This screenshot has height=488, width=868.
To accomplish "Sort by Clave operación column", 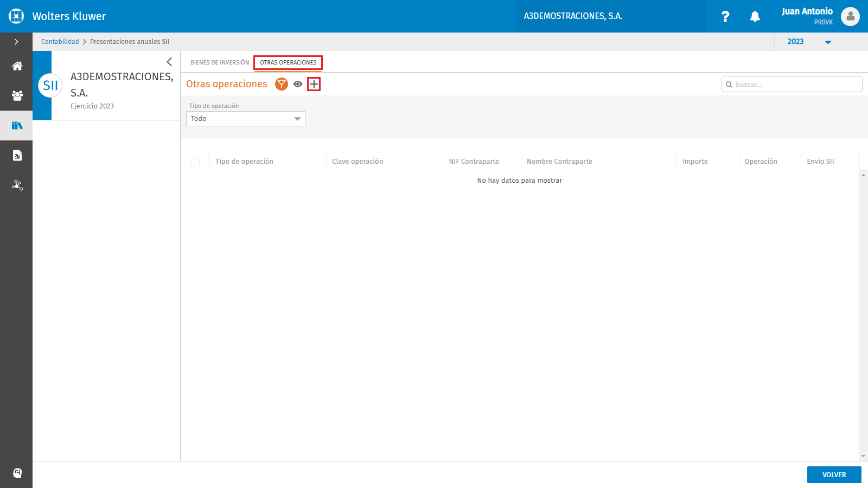I will click(x=358, y=162).
